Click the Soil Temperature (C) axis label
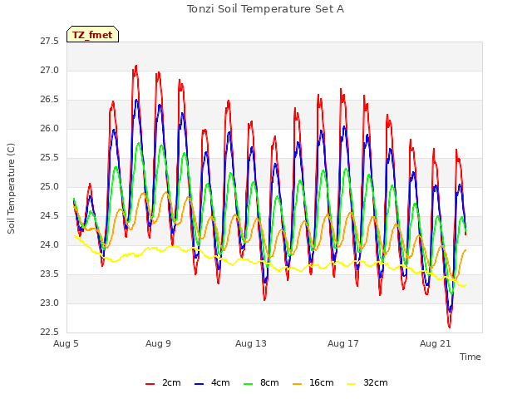Image resolution: width=532 pixels, height=399 pixels. (11, 189)
